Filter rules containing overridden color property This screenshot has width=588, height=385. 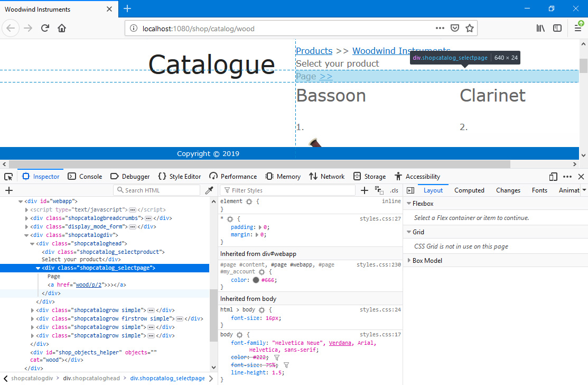coord(277,357)
